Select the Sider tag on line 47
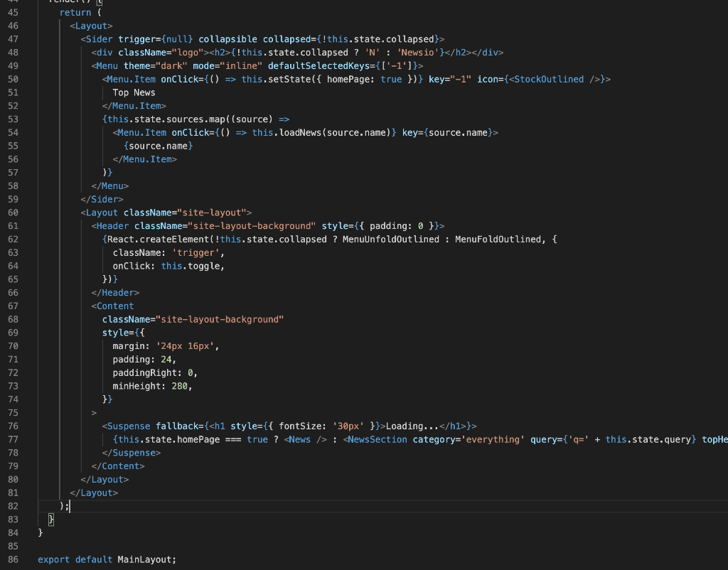The height and width of the screenshot is (570, 728). coord(100,39)
